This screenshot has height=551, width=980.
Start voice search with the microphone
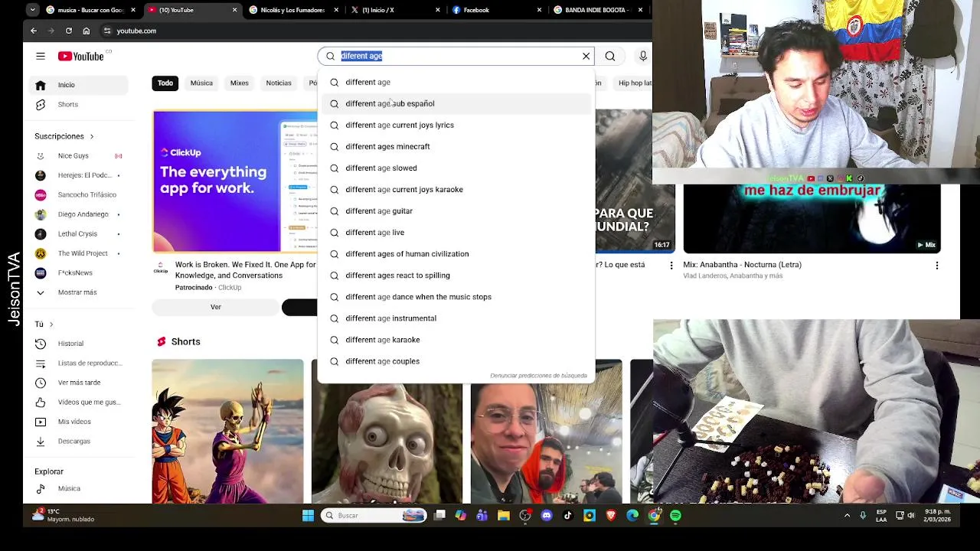tap(643, 56)
